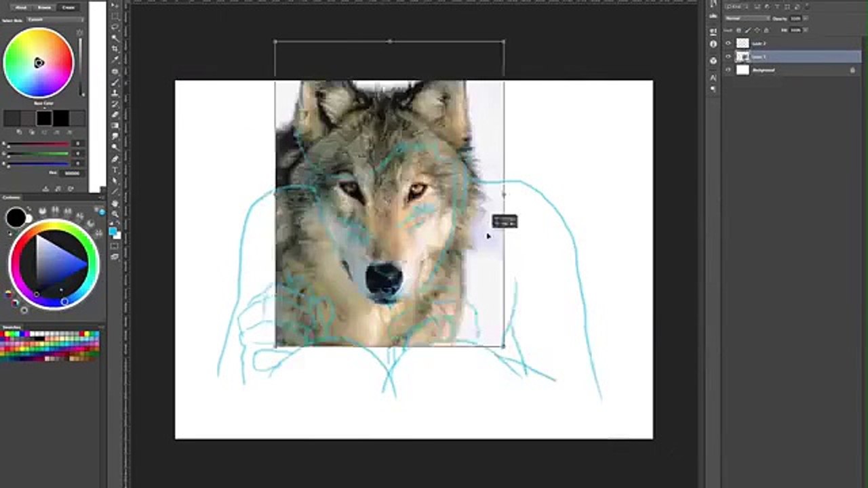Screen dimensions: 868x488
Task: Open the Select Rule dropdown
Action: pos(55,20)
